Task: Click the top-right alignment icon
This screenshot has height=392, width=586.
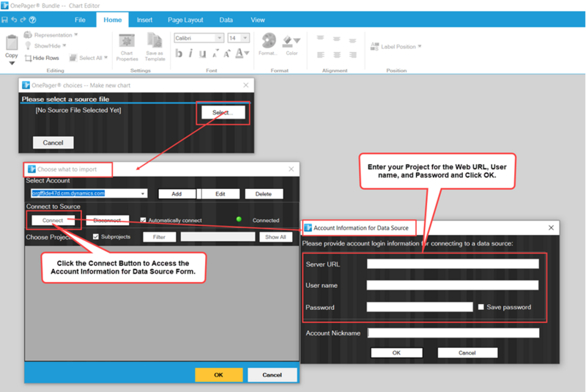Action: 352,40
